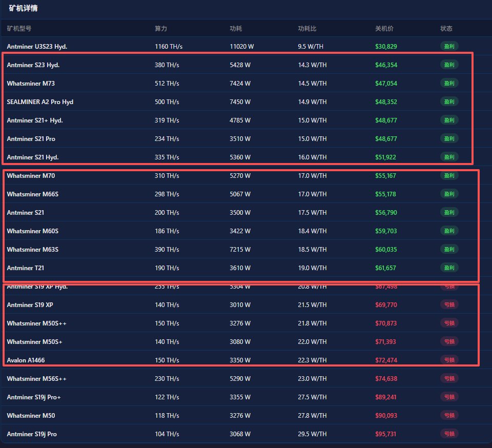Click the 19.0 W/TH efficiency value
This screenshot has height=448, width=492.
[312, 268]
